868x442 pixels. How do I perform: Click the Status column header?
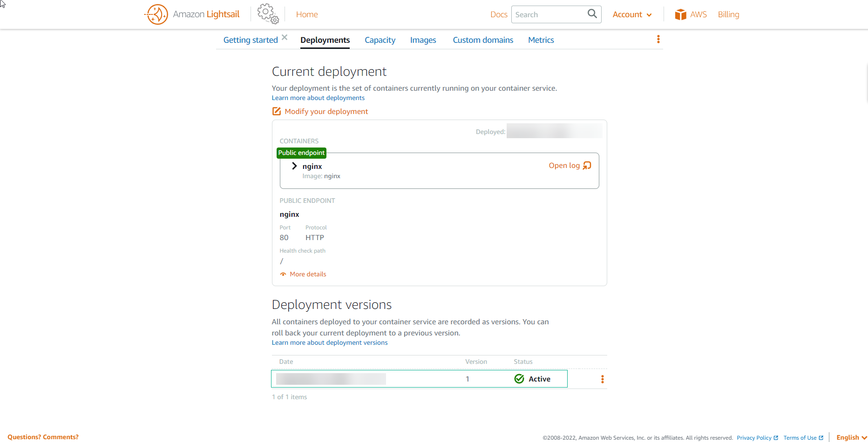[523, 362]
